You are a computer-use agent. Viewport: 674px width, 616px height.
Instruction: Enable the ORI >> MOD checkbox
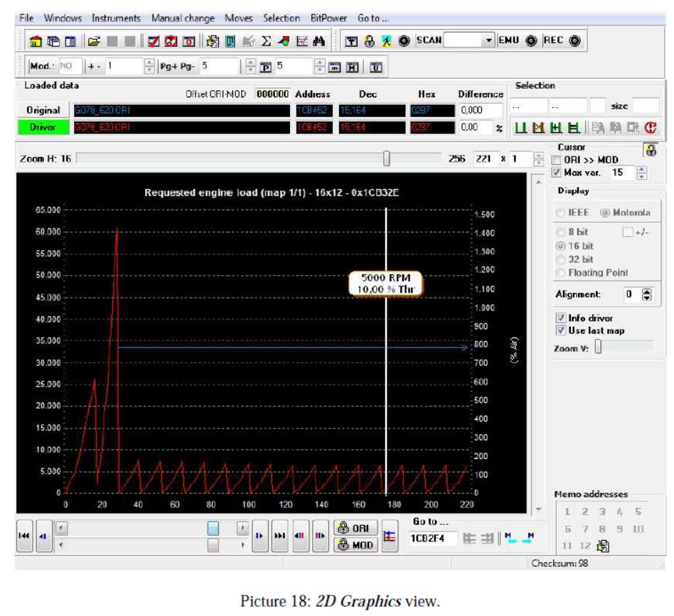557,160
